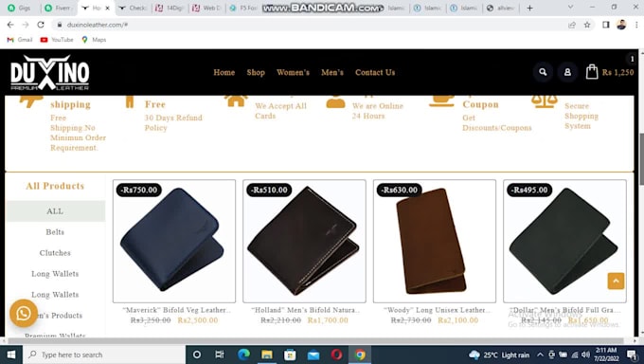
Task: Click the Duxino Premium Leather logo
Action: (49, 72)
